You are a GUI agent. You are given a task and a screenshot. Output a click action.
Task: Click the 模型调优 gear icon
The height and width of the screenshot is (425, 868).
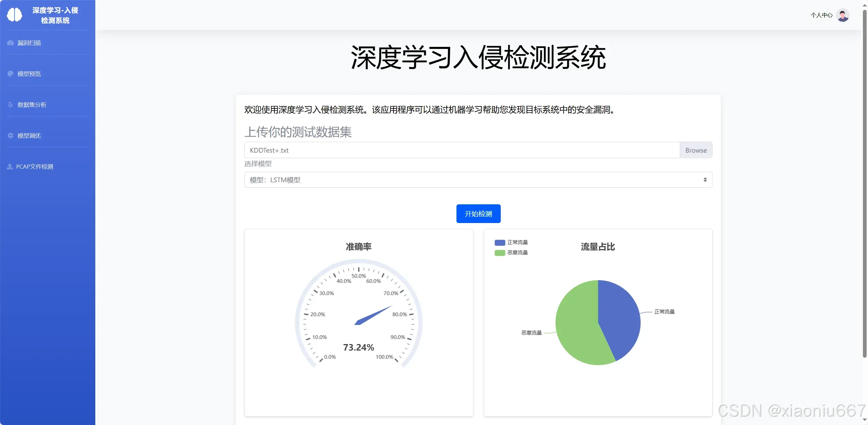[x=11, y=136]
